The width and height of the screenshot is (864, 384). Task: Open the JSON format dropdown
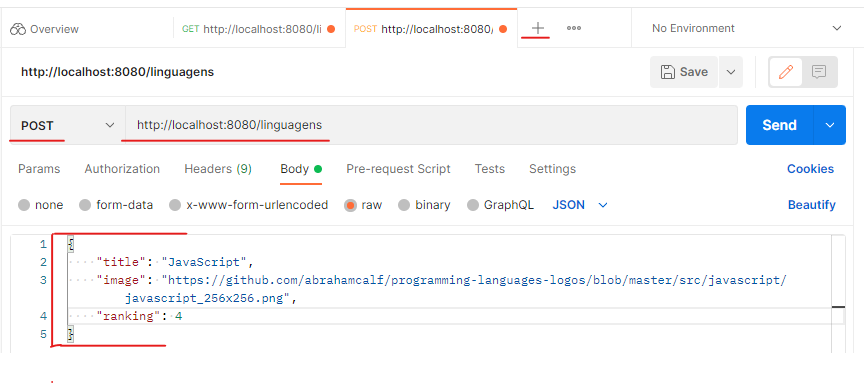click(580, 205)
